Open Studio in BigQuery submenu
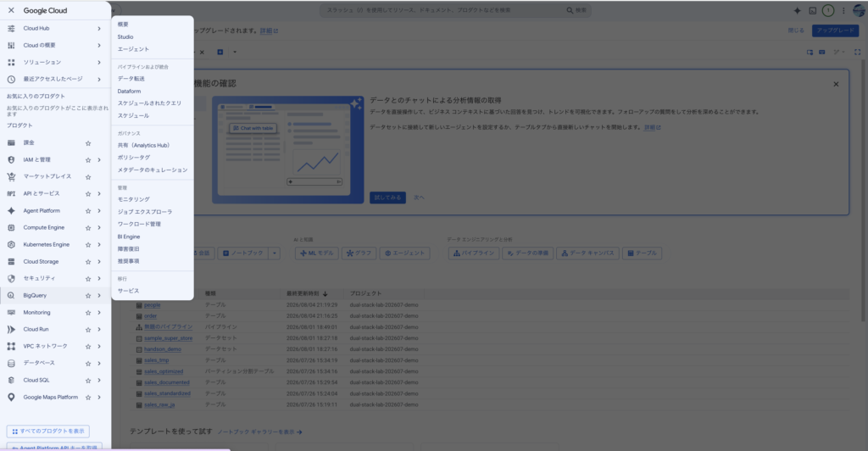Screen dimensions: 868x451 (x=125, y=36)
